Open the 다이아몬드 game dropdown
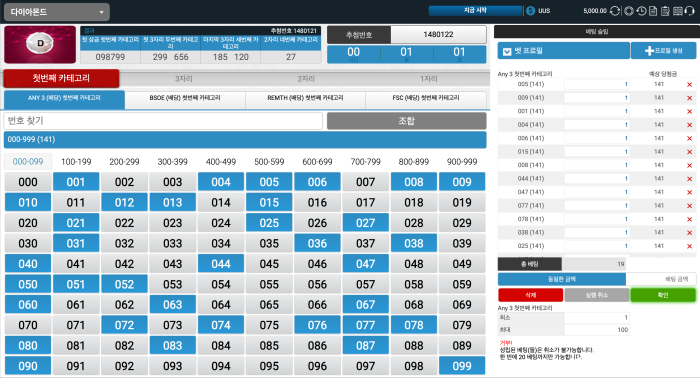Image resolution: width=700 pixels, height=378 pixels. click(57, 12)
